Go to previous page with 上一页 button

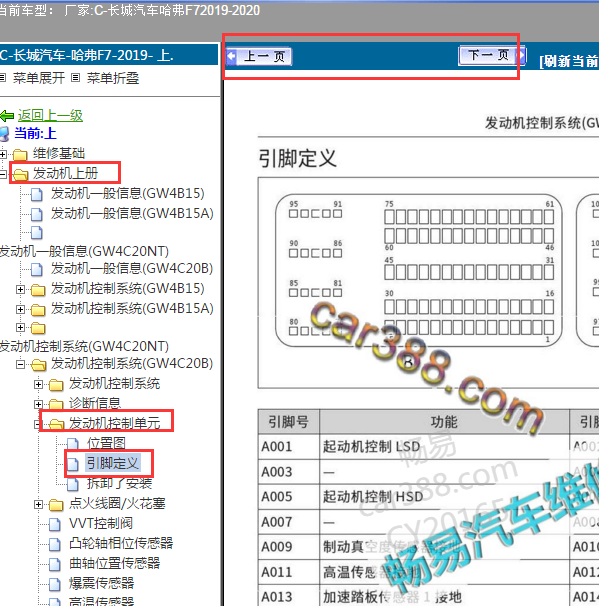[259, 56]
